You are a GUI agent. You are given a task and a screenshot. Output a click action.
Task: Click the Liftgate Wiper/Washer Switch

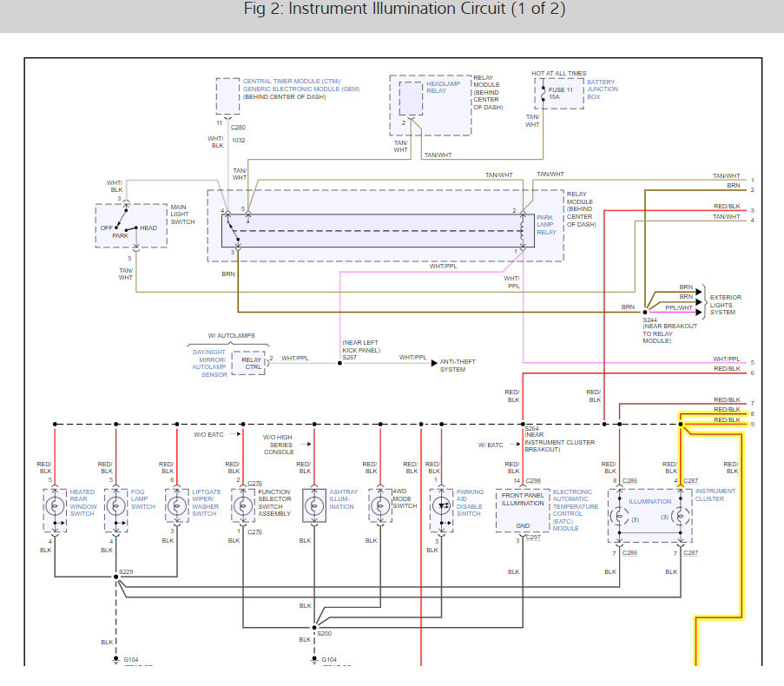coord(177,505)
